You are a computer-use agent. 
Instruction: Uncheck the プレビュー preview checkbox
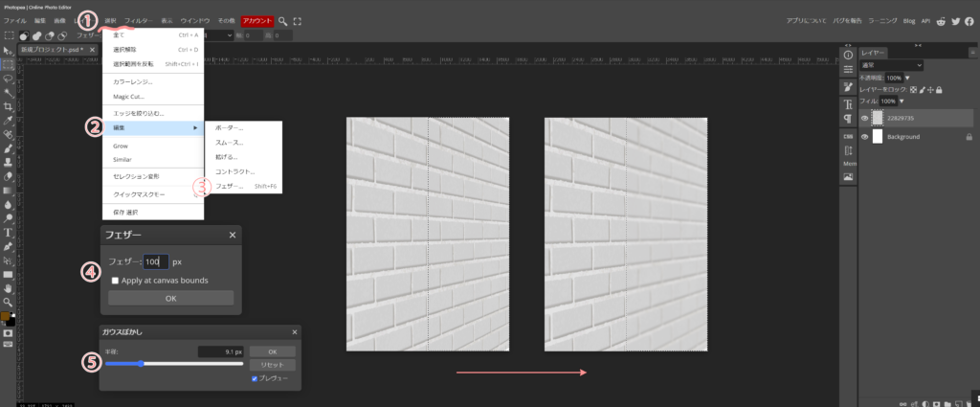(254, 378)
